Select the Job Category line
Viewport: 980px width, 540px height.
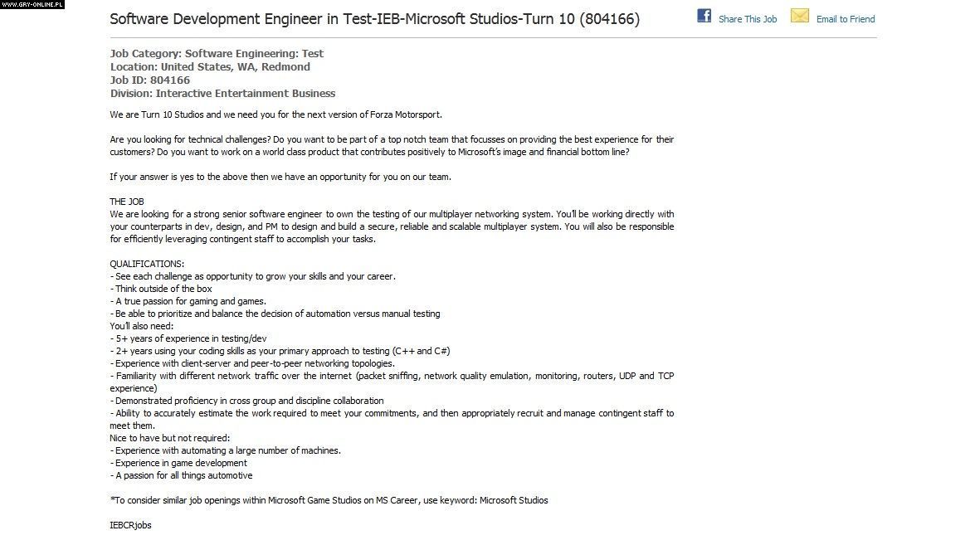click(217, 54)
